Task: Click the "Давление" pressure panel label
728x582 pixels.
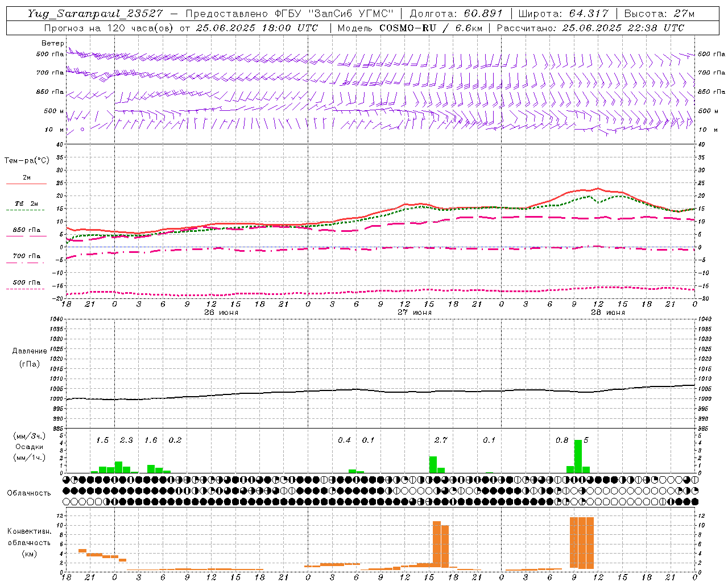Action: 30,351
